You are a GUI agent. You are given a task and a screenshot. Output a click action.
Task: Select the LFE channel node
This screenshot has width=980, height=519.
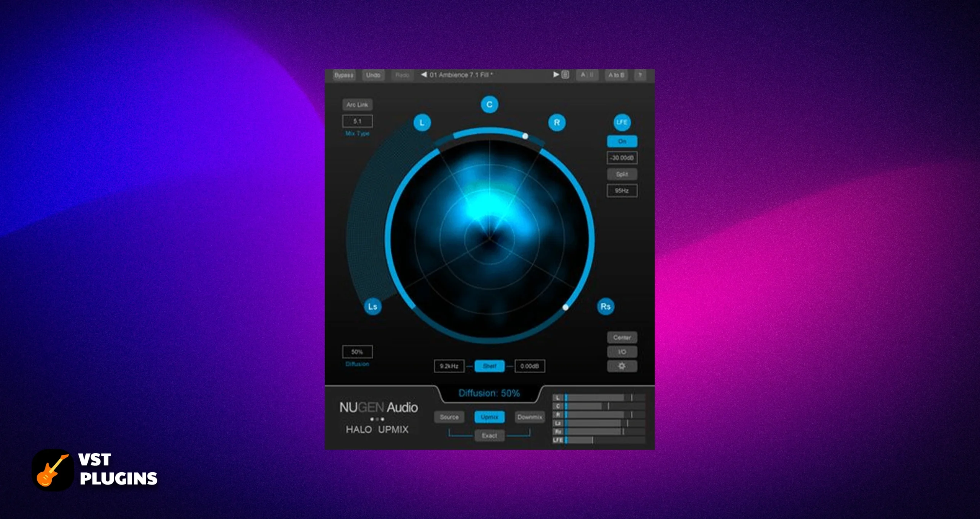coord(622,122)
